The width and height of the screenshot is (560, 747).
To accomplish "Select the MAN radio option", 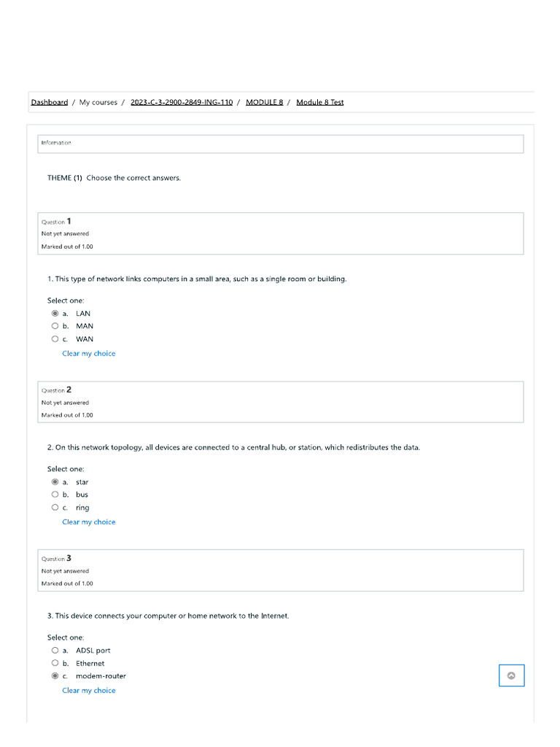I will (55, 326).
